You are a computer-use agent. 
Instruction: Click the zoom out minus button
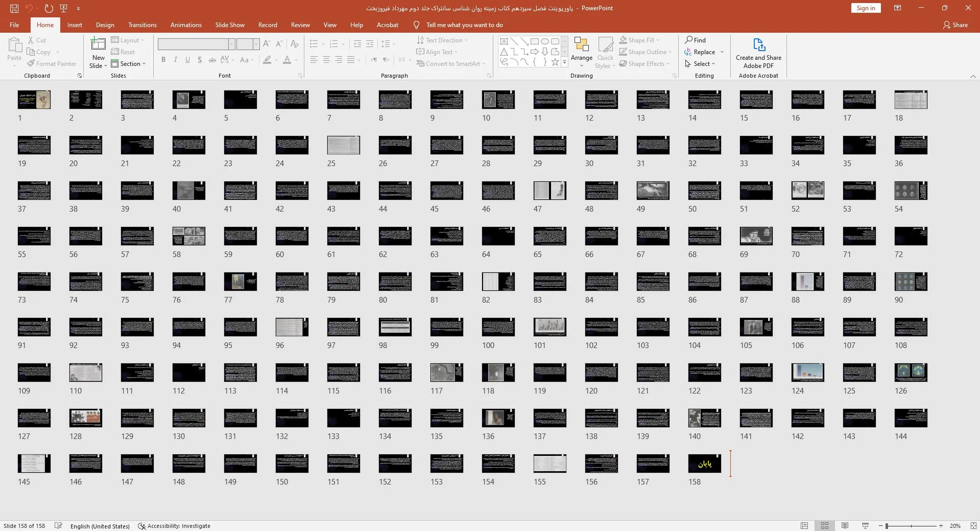tap(880, 526)
